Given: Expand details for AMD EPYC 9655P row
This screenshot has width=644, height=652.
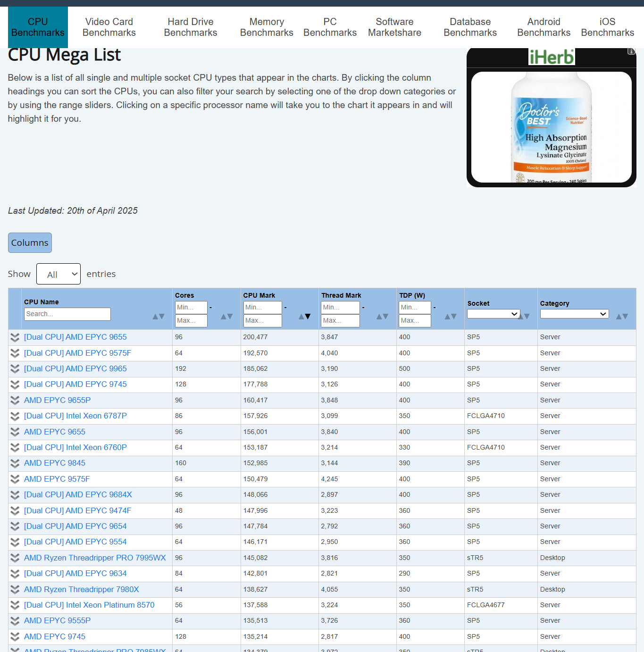Looking at the screenshot, I should [15, 401].
